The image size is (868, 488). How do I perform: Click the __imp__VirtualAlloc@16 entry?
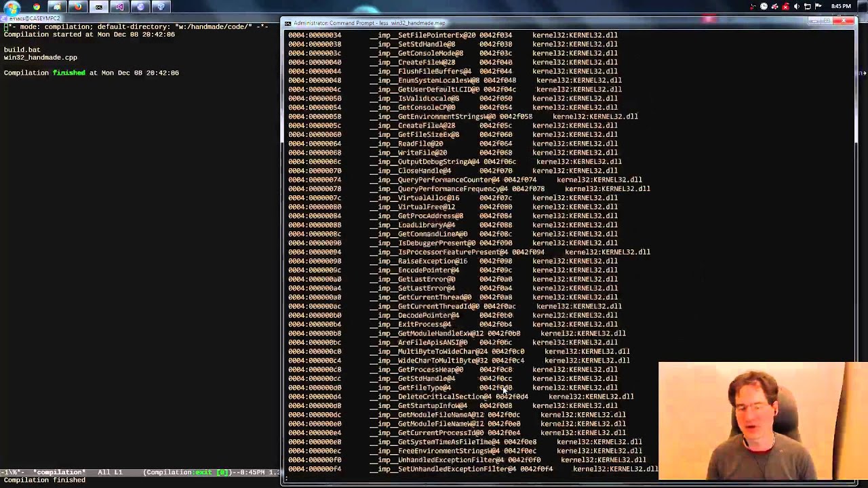(414, 197)
